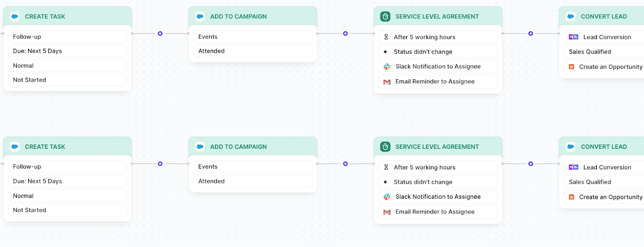Viewport: 644px width, 247px height.
Task: Click the Slack icon in the upper workflow
Action: point(387,67)
